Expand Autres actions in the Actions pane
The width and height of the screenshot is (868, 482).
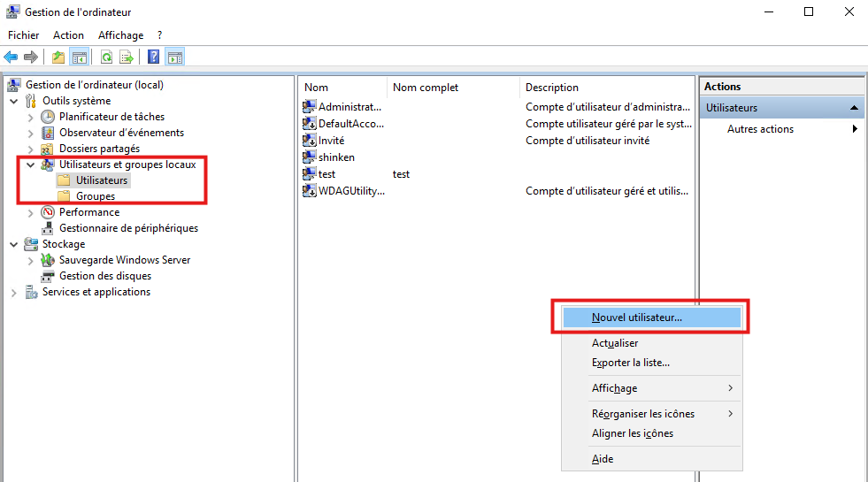pyautogui.click(x=760, y=129)
